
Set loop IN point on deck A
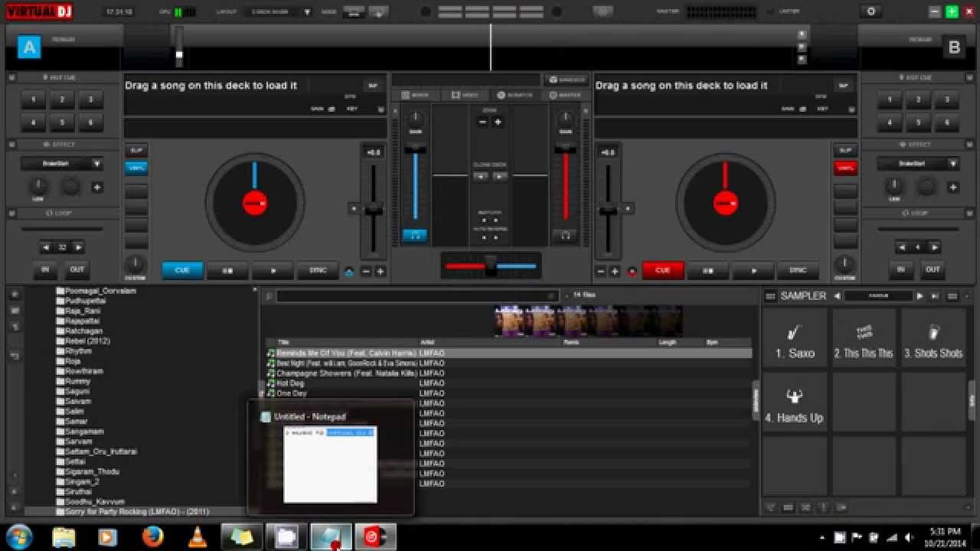45,269
